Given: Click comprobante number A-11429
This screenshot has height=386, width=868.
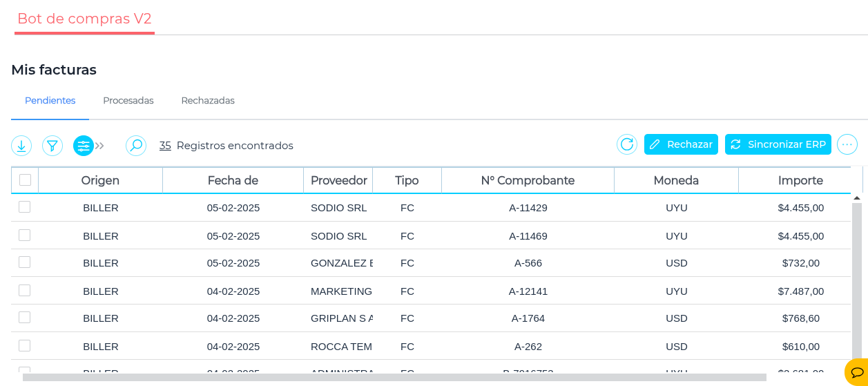Looking at the screenshot, I should coord(528,208).
